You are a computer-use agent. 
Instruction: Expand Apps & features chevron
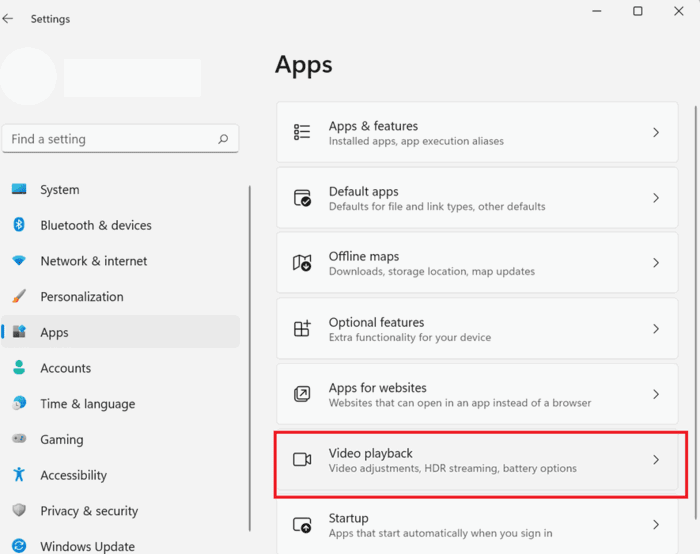[656, 133]
